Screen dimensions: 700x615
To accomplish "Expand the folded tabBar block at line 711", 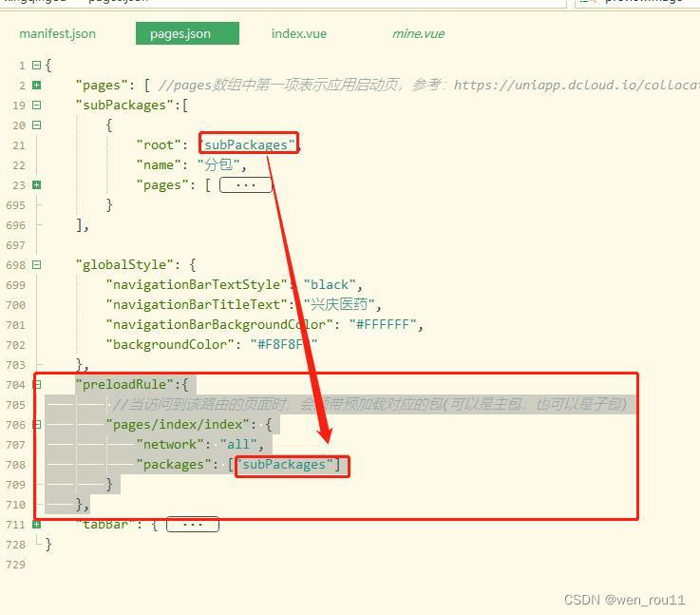I will coord(37,525).
